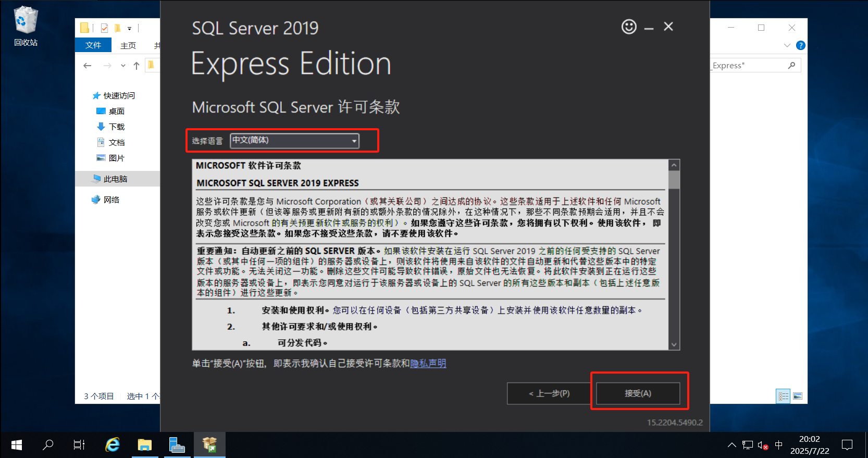Click the blue help icon in File Explorer
The height and width of the screenshot is (458, 868).
(x=801, y=45)
